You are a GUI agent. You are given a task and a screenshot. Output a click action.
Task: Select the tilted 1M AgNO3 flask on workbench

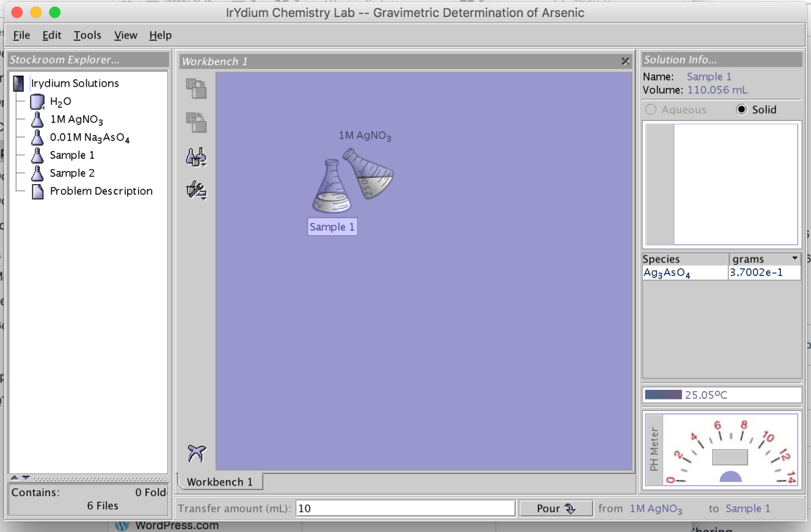pos(369,172)
